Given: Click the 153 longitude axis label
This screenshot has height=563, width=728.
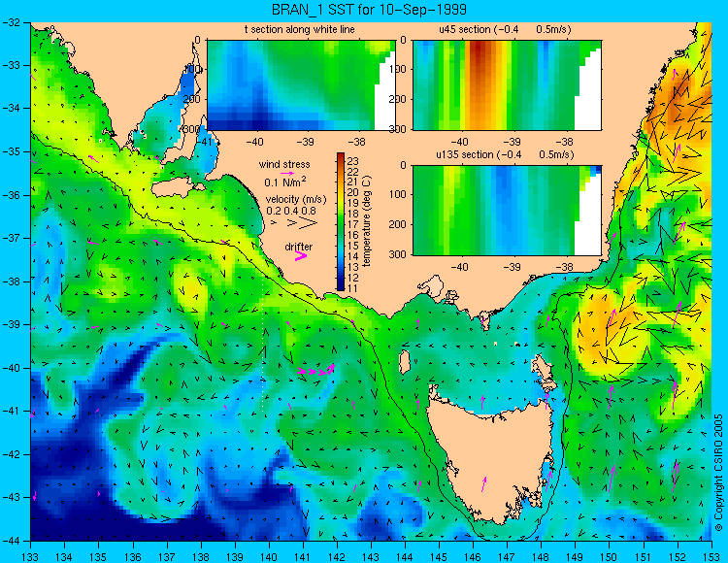Looking at the screenshot, I should click(711, 556).
